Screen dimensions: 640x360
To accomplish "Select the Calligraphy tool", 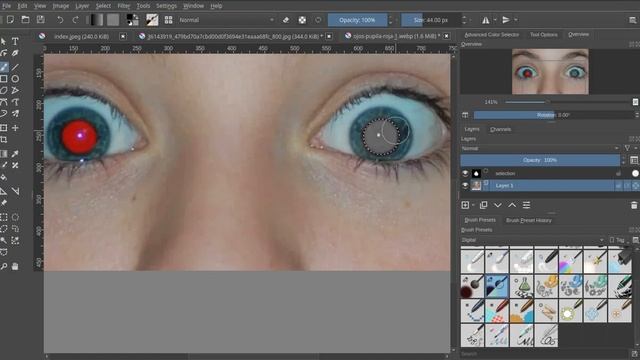I will (x=15, y=53).
